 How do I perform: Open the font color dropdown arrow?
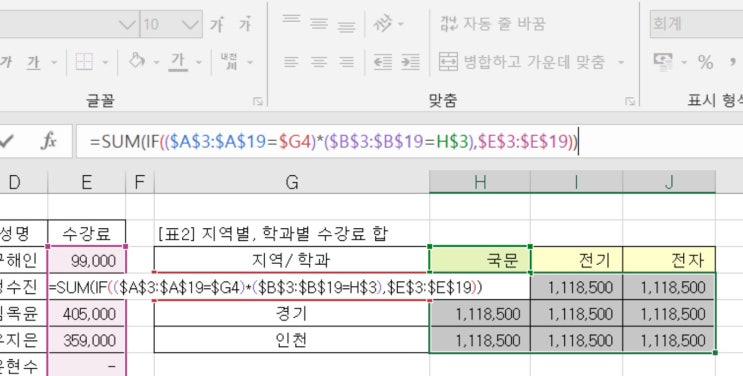click(x=199, y=62)
